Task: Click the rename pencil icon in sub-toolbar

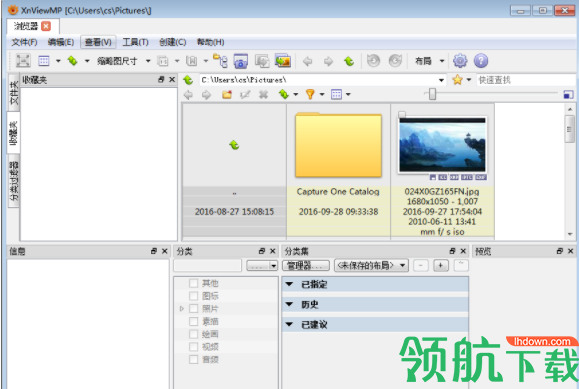Action: pos(245,95)
